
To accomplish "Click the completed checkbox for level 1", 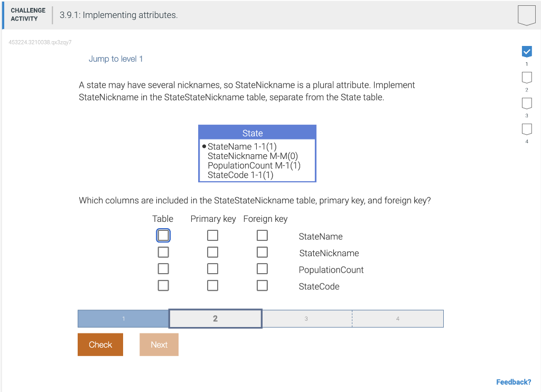I will 527,52.
